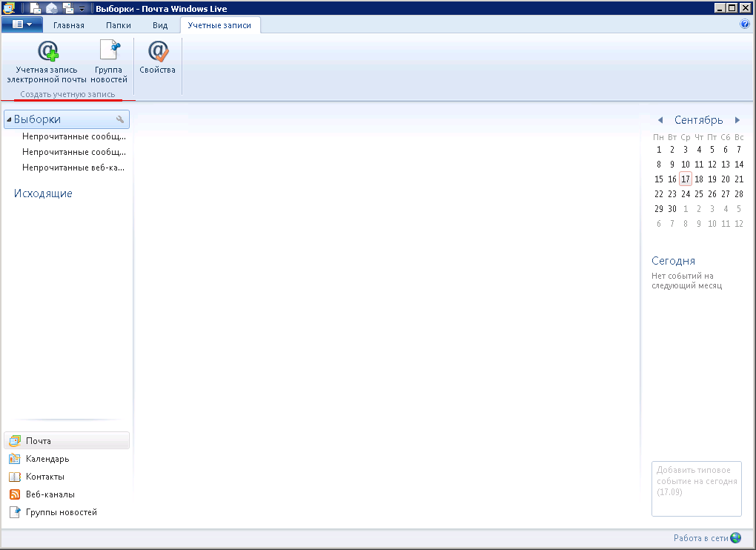Click the help question mark icon
The height and width of the screenshot is (550, 756).
[745, 24]
